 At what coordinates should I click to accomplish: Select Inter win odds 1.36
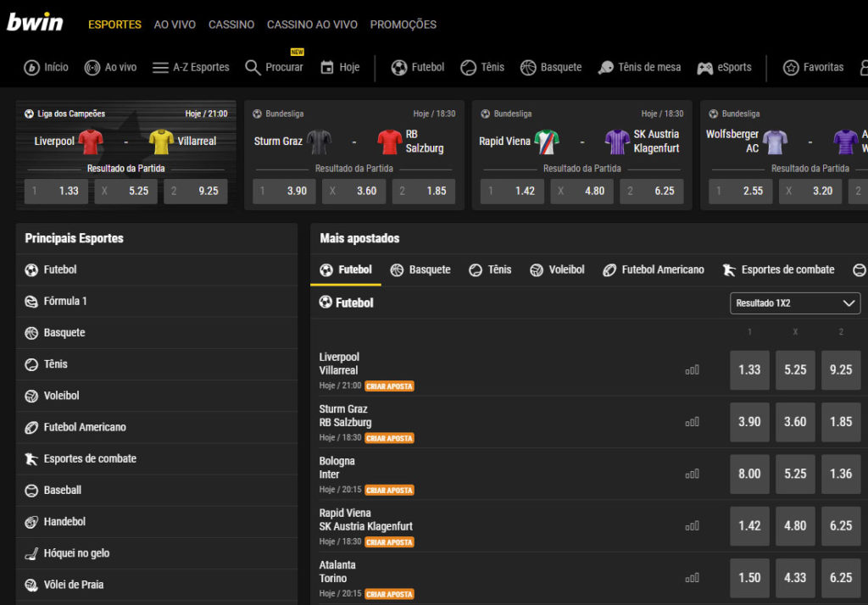click(841, 474)
